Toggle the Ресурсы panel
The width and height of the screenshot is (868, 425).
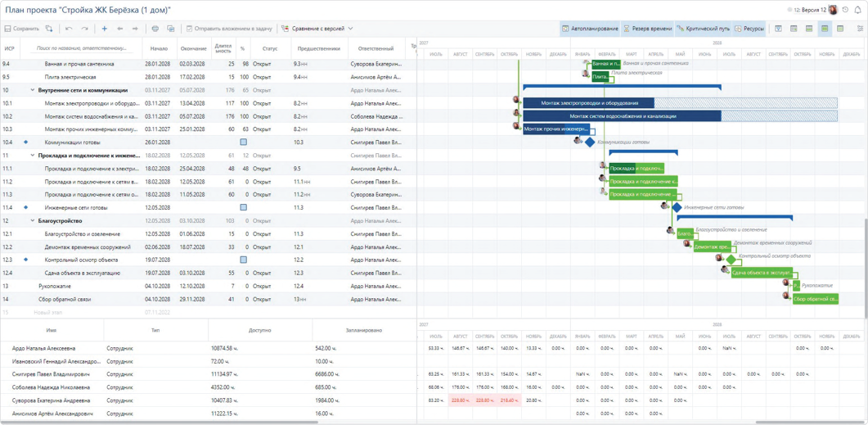[x=749, y=29]
